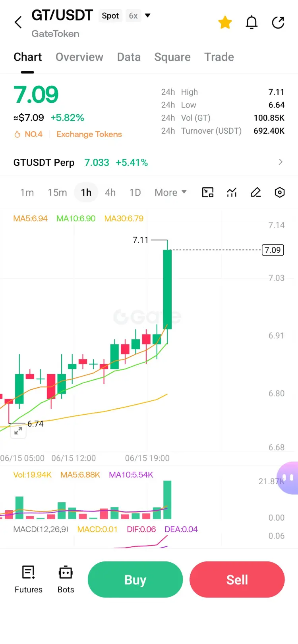
Task: Select the 4h interval
Action: pos(110,192)
